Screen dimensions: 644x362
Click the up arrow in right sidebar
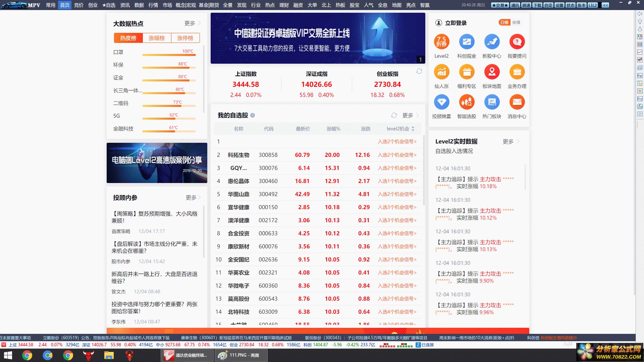tap(640, 21)
